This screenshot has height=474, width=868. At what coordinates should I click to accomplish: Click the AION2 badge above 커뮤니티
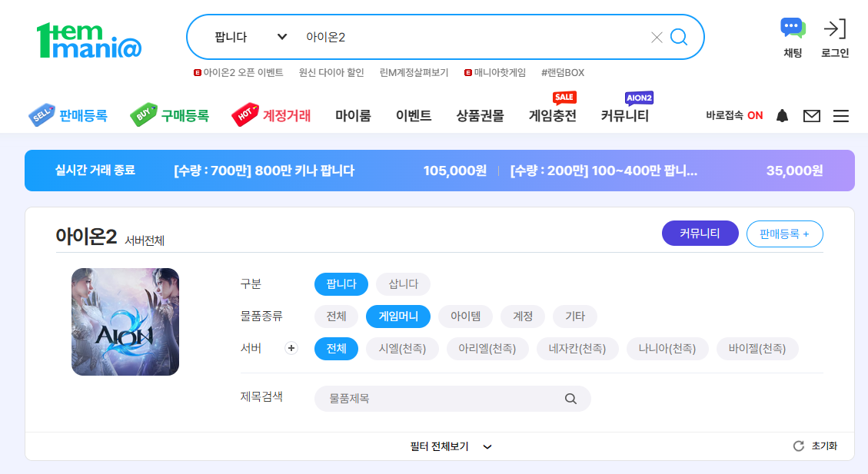(x=639, y=98)
